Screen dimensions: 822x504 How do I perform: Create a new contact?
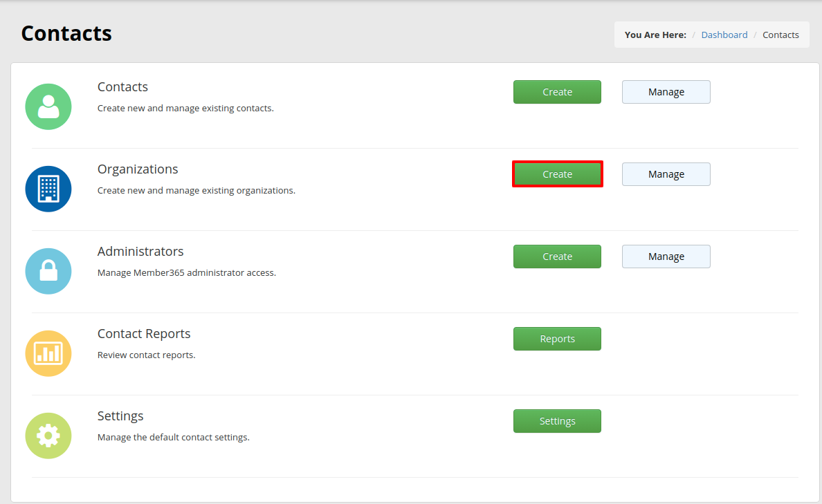coord(557,92)
